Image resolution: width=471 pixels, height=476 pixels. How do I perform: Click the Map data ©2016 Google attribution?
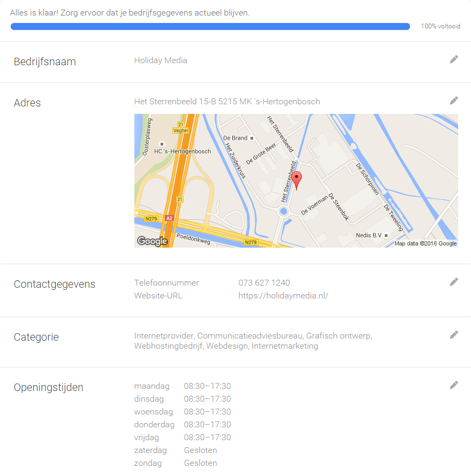tap(426, 243)
